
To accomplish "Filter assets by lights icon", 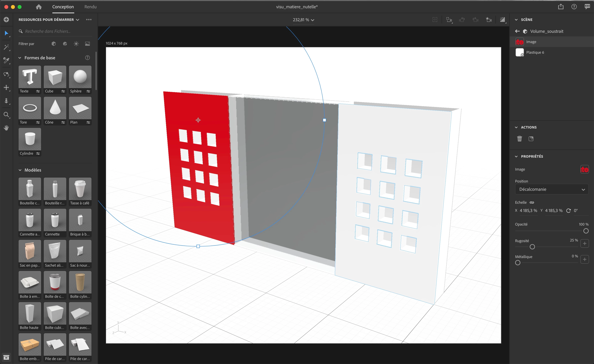I will click(76, 44).
